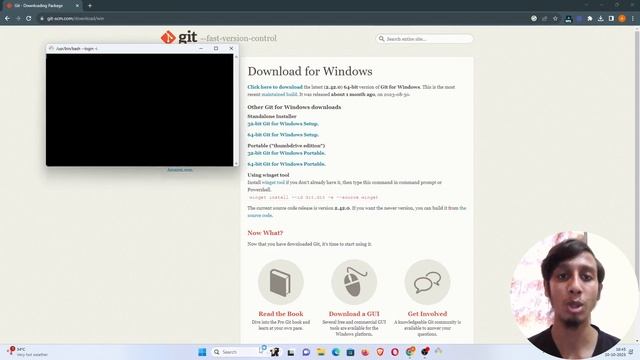The height and width of the screenshot is (360, 640).
Task: Open the Chrome extensions puzzle icon
Action: point(590,18)
